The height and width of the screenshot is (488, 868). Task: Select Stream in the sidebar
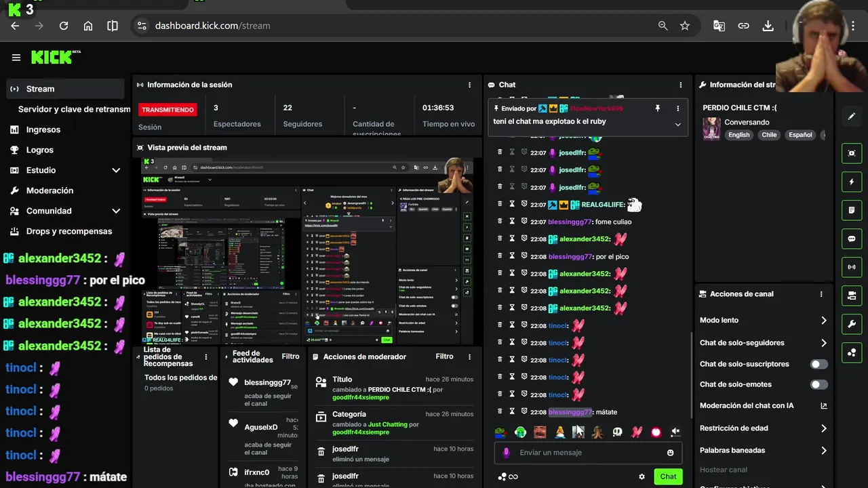pos(65,89)
